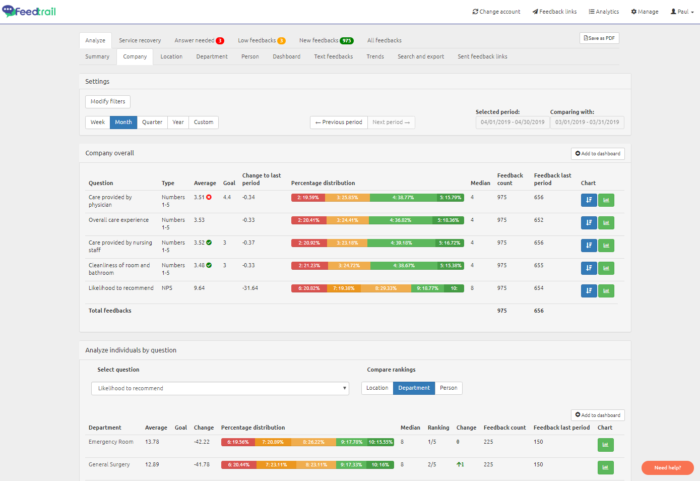700x481 pixels.
Task: Switch to the Service recovery tab
Action: 139,40
